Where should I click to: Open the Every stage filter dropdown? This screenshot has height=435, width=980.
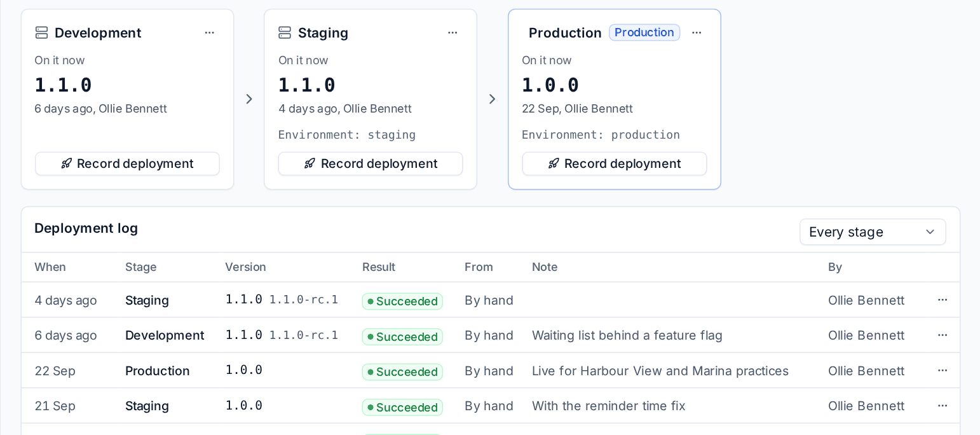click(x=873, y=232)
